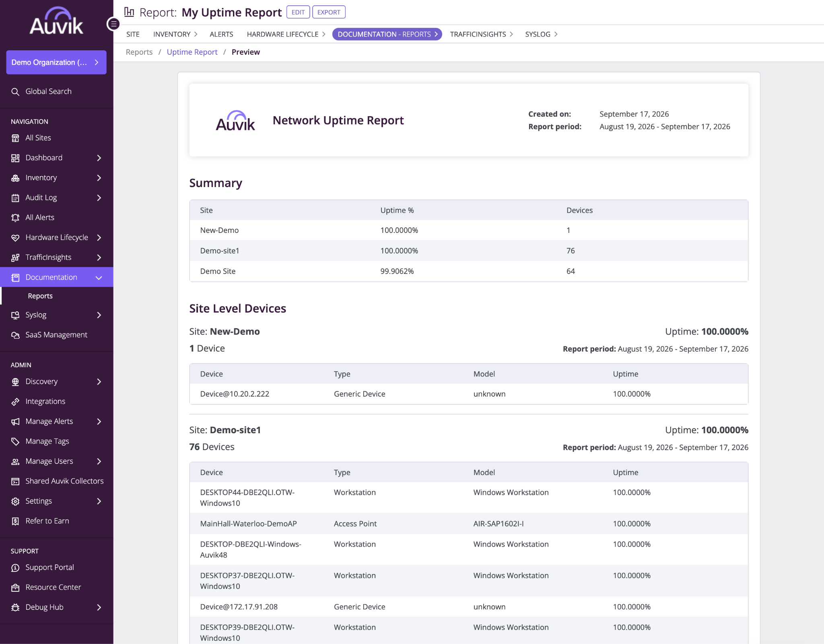
Task: Switch to the ALERTS tab
Action: coord(221,34)
